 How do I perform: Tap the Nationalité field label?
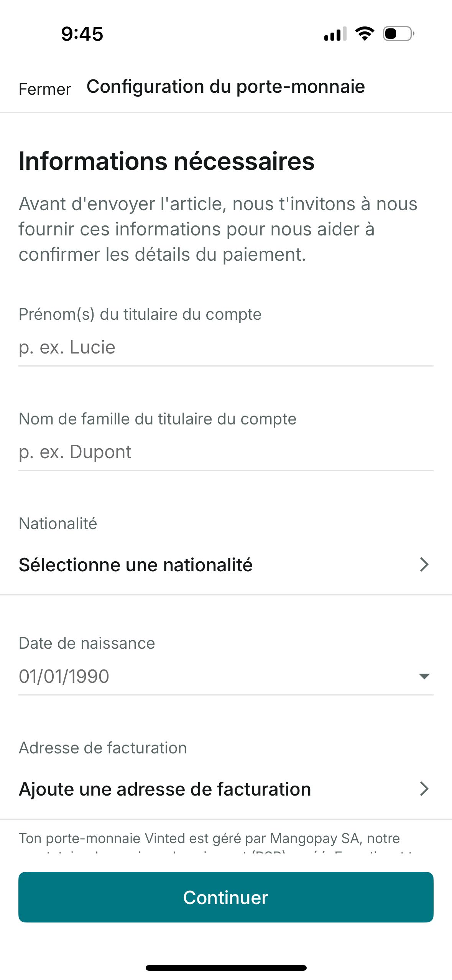click(58, 523)
